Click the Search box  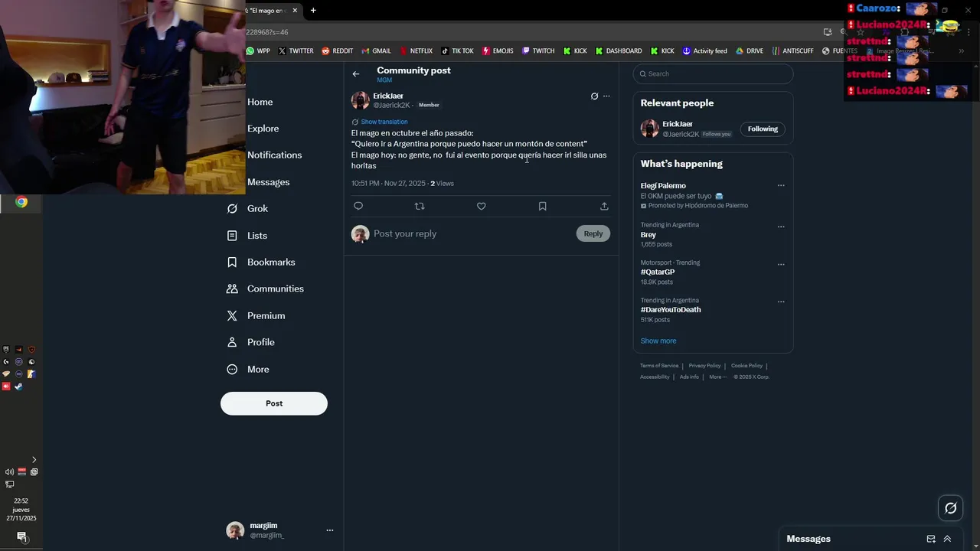tap(713, 73)
